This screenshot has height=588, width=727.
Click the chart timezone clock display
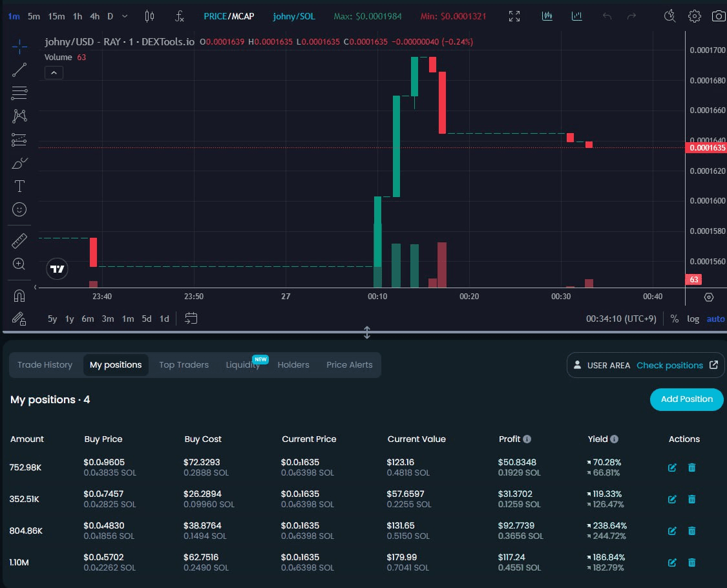[621, 319]
